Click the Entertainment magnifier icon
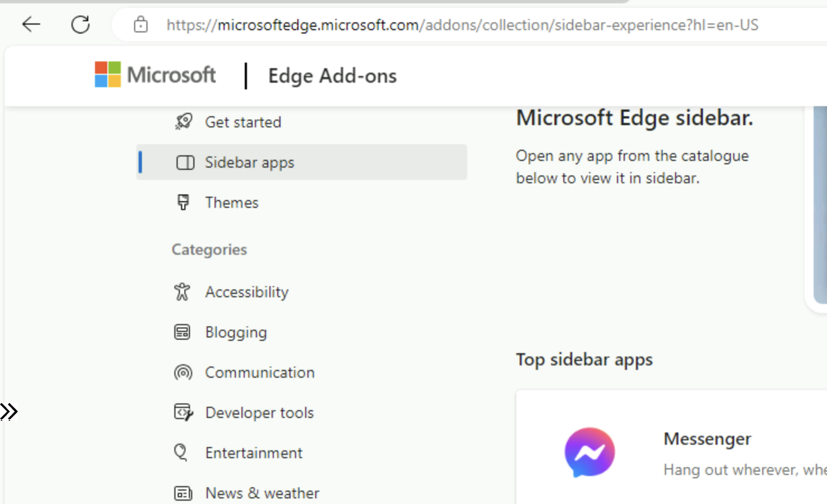The width and height of the screenshot is (827, 504). point(180,452)
